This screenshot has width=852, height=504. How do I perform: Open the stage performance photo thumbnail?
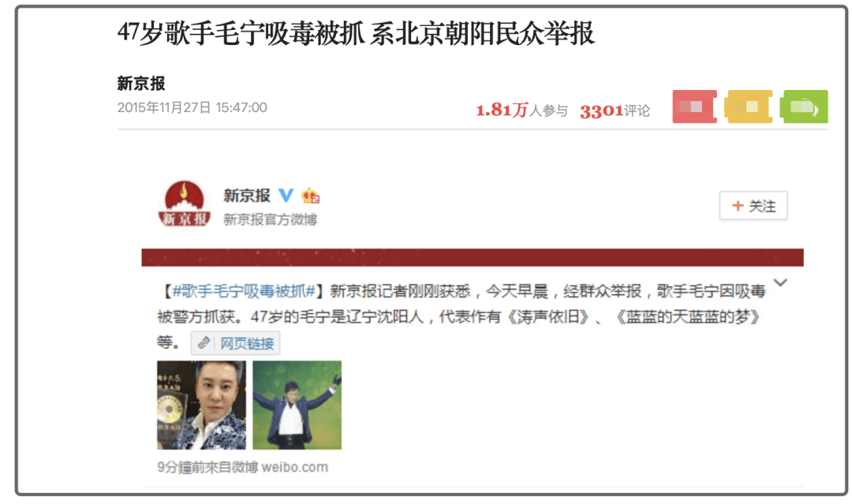point(297,405)
